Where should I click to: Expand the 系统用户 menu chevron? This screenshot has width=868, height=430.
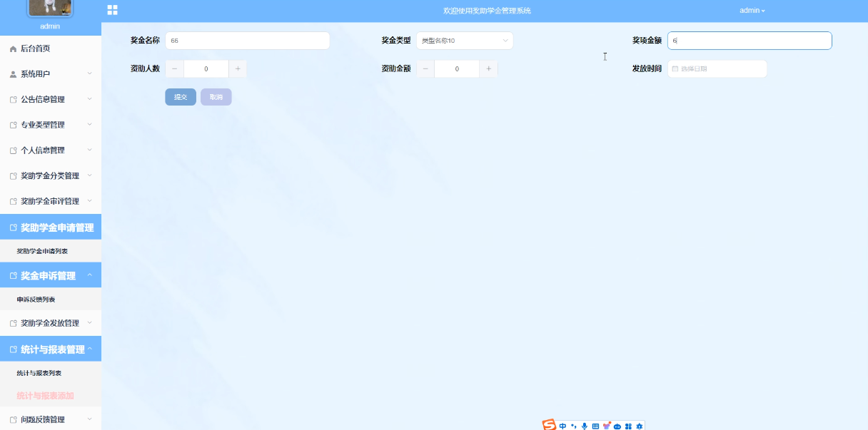pyautogui.click(x=89, y=73)
